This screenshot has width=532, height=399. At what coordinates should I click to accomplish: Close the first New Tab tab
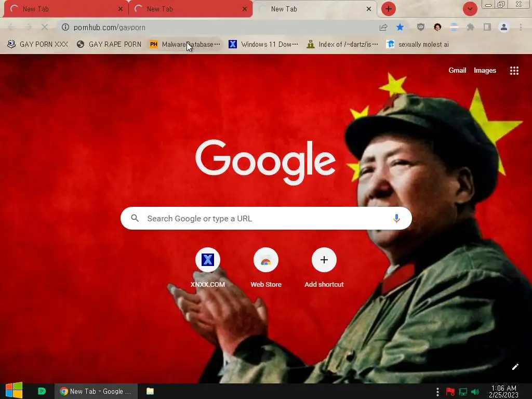[120, 9]
